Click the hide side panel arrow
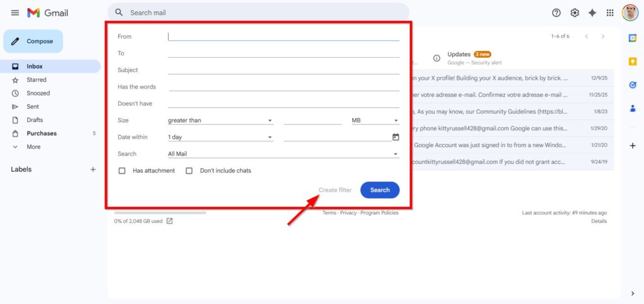This screenshot has height=304, width=644. click(633, 293)
